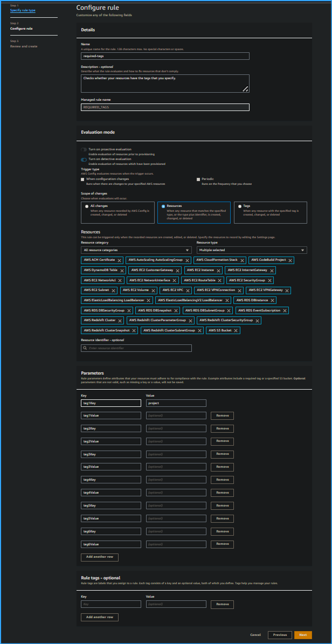Remove the Redshift ClusterParameterGroup chip
The image size is (332, 644).
pyautogui.click(x=190, y=321)
